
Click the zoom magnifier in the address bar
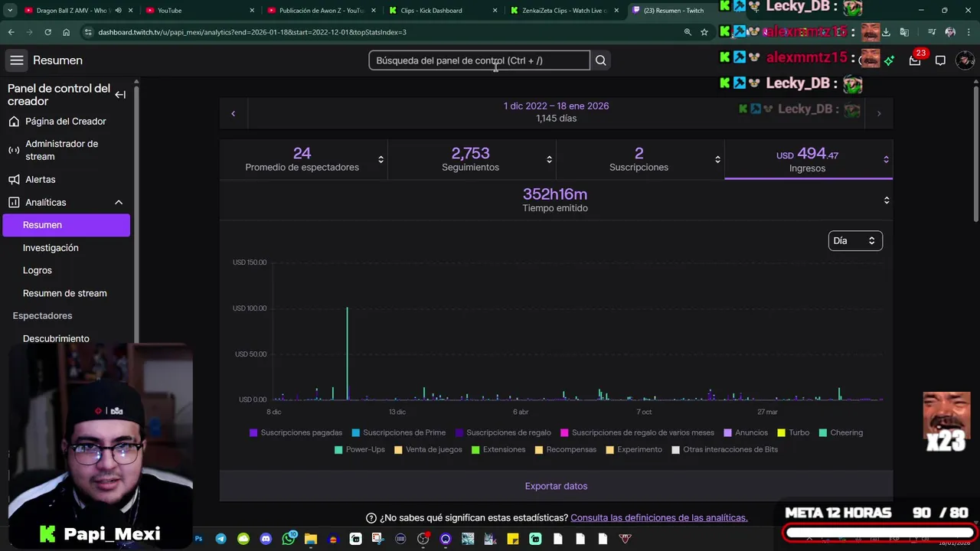[x=688, y=32]
